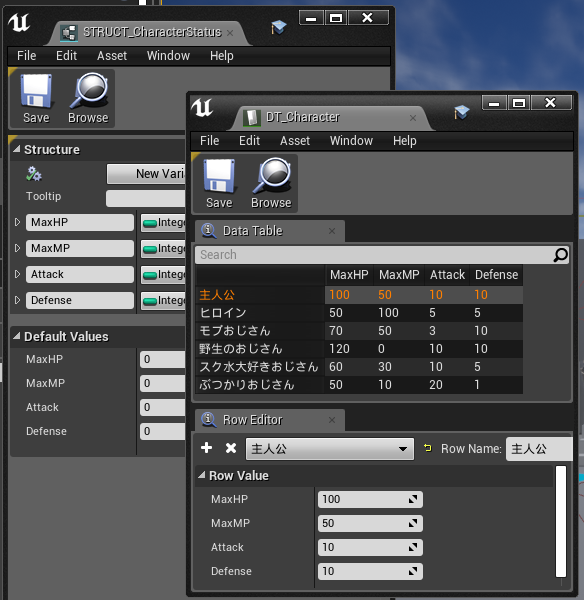Click Browse icon in STRUCT_CharacterStatus window

tap(88, 99)
